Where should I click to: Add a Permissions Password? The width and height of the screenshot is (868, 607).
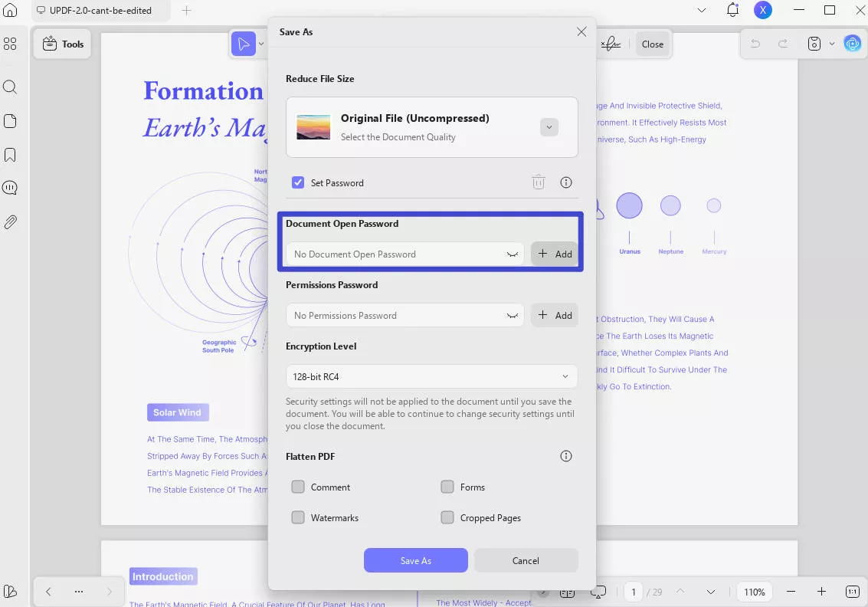[x=554, y=315]
